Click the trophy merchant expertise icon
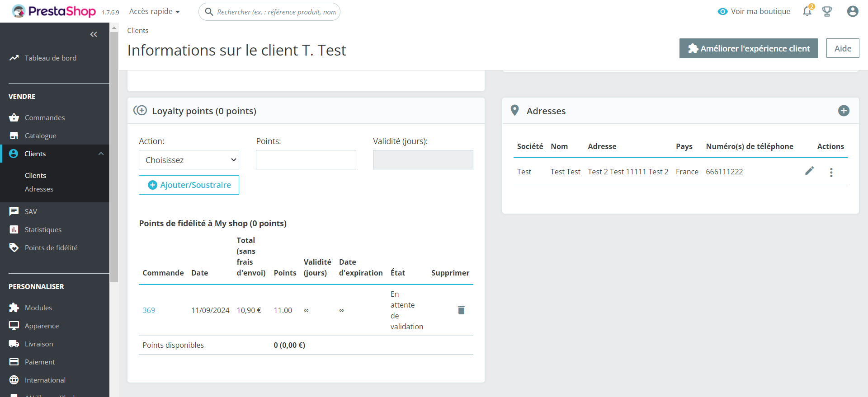This screenshot has width=868, height=397. (x=827, y=11)
